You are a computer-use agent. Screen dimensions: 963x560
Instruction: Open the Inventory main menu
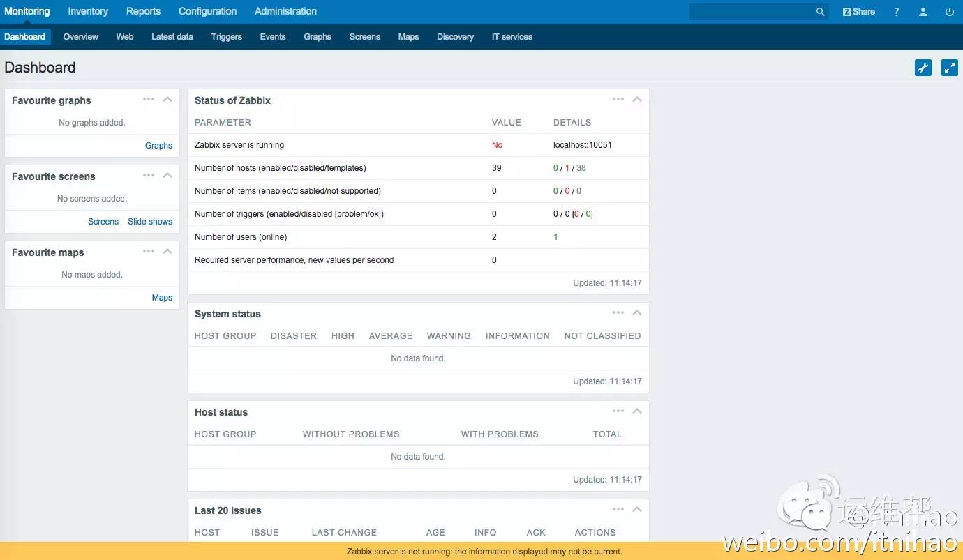tap(88, 11)
